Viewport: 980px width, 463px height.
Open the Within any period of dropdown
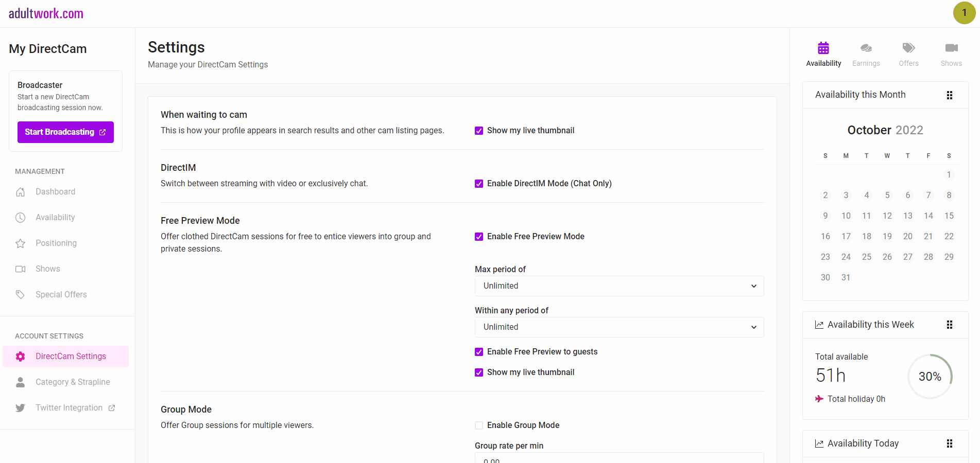point(618,327)
